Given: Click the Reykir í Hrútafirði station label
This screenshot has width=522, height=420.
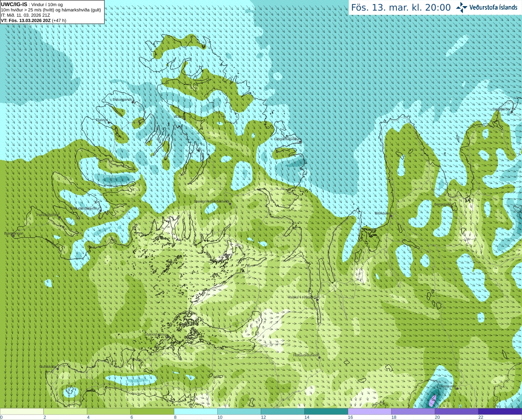Looking at the screenshot, I should tap(303, 297).
